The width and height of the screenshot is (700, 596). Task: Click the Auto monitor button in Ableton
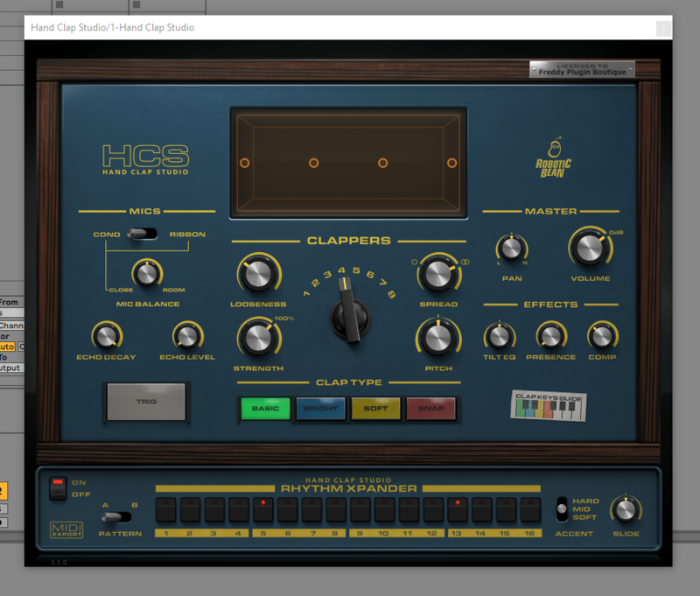point(7,347)
